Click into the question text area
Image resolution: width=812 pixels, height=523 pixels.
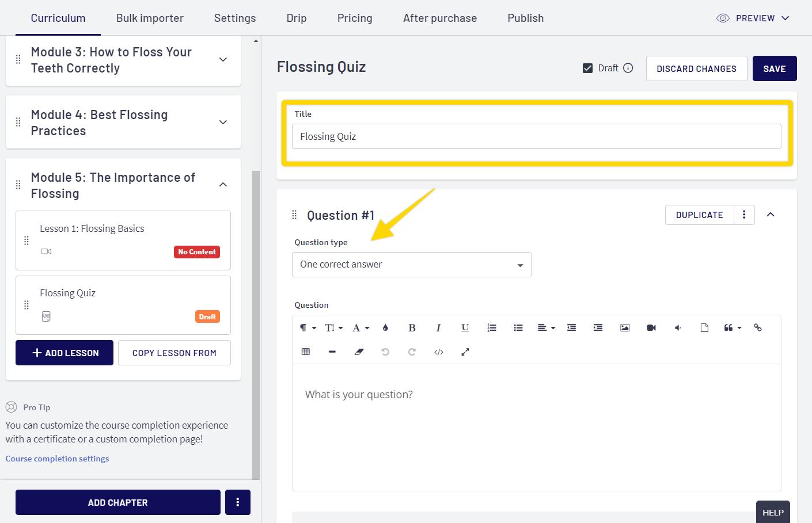[x=537, y=427]
